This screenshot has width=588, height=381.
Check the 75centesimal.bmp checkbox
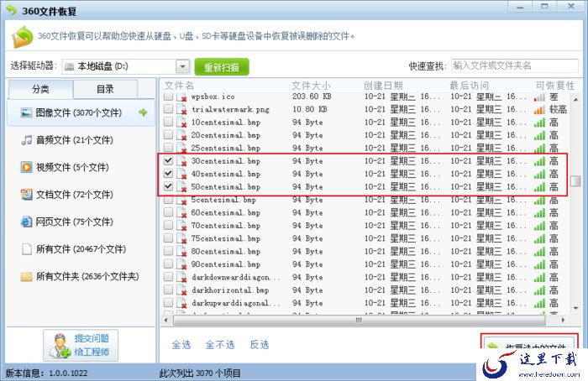pos(168,237)
